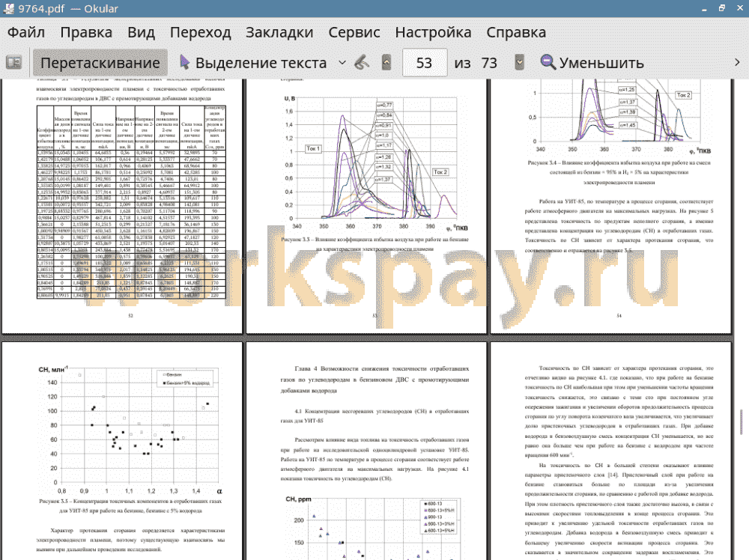This screenshot has height=560, width=749.
Task: Open the Сервис menu
Action: tap(354, 32)
